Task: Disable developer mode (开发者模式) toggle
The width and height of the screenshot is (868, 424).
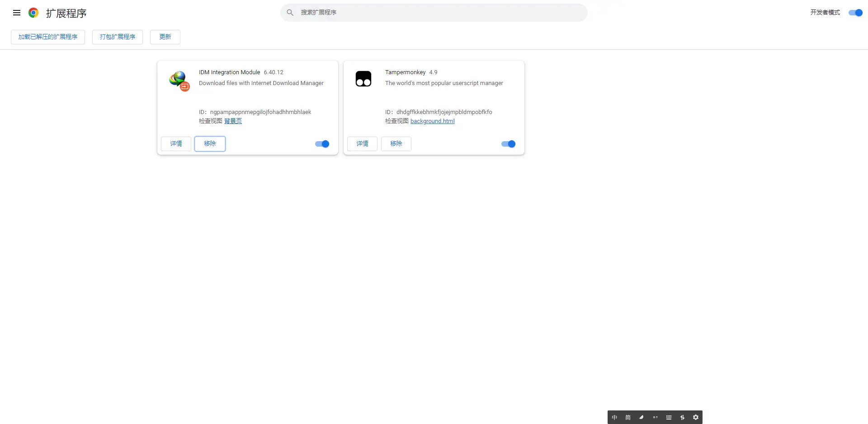Action: (855, 13)
